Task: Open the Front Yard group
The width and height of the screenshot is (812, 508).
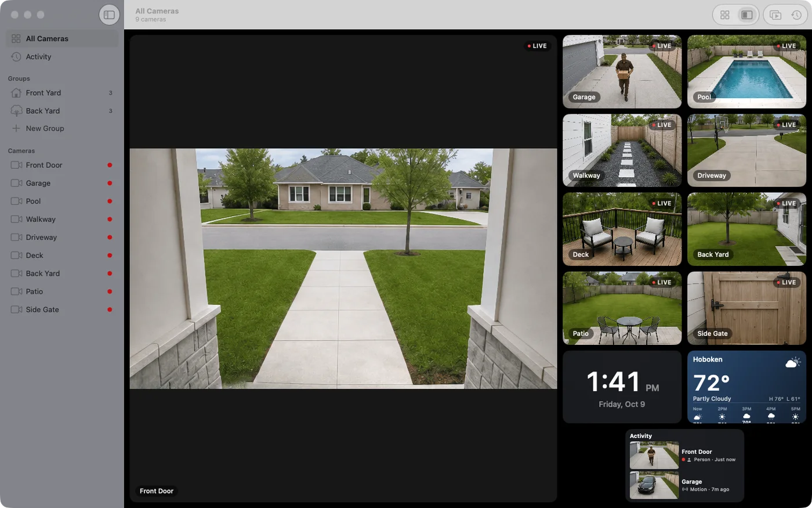Action: [62, 93]
